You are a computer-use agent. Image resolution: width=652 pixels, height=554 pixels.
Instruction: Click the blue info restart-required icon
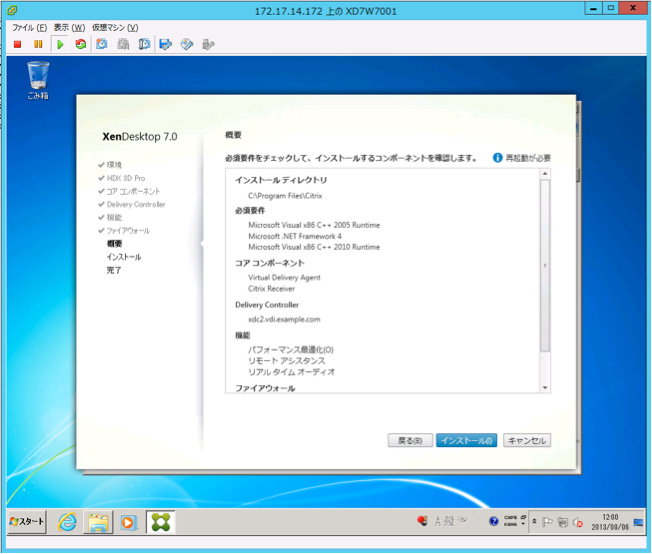pos(497,158)
